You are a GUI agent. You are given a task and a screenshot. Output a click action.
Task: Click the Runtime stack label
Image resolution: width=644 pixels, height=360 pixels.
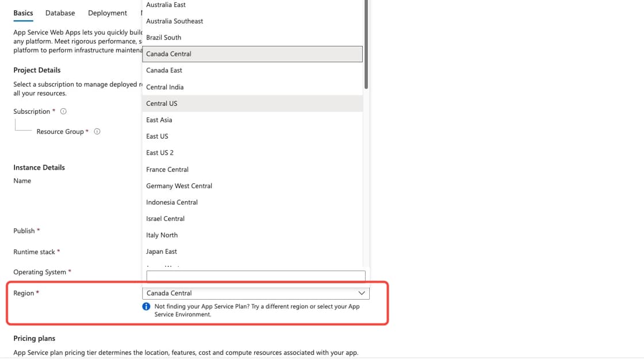click(x=34, y=252)
